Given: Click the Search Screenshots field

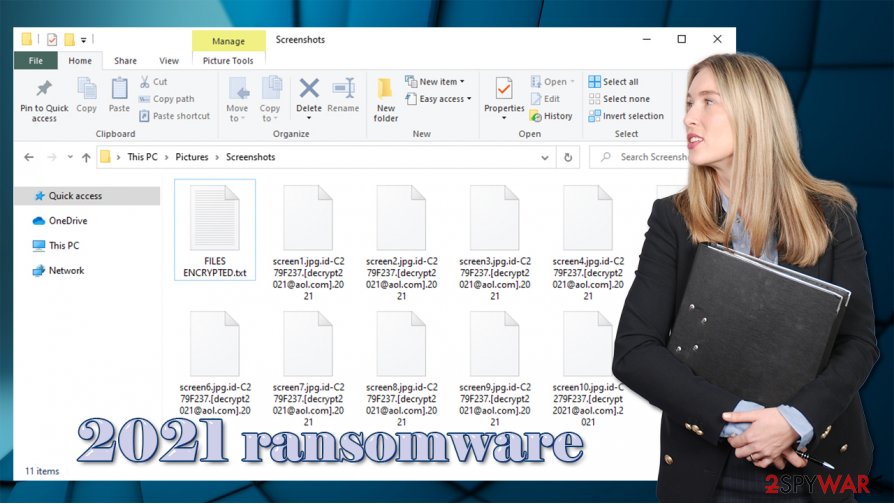Looking at the screenshot, I should click(x=639, y=157).
